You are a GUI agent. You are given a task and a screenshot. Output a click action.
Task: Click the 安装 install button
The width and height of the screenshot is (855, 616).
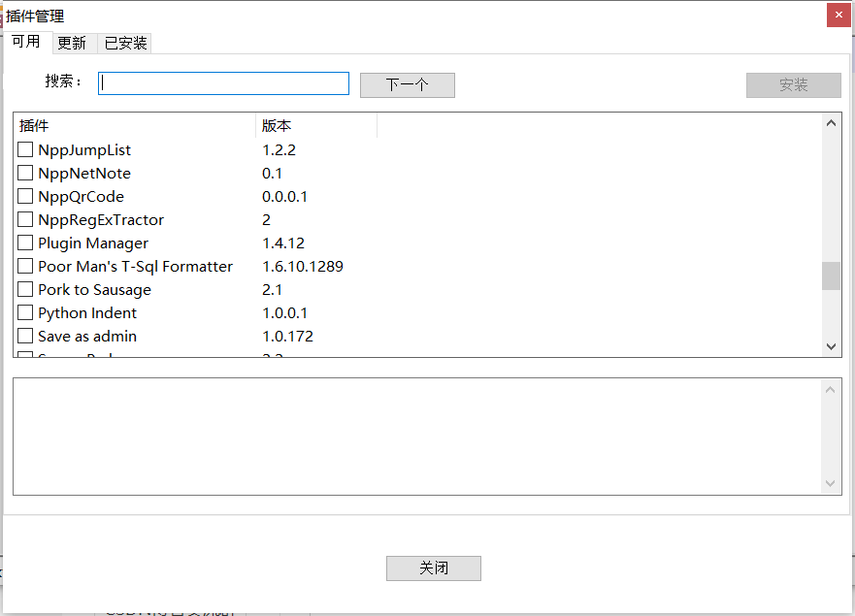(794, 85)
